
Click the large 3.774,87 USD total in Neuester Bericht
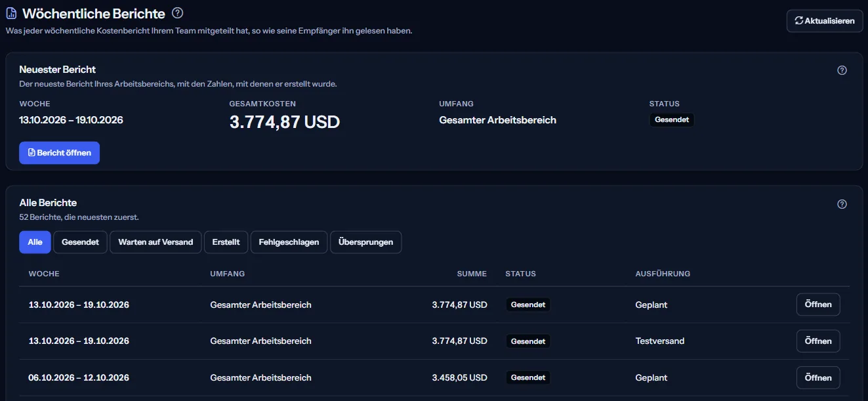pyautogui.click(x=285, y=122)
